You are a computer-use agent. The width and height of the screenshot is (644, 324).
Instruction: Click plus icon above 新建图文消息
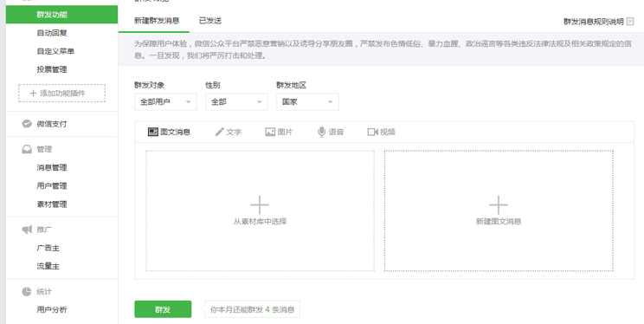click(x=499, y=204)
